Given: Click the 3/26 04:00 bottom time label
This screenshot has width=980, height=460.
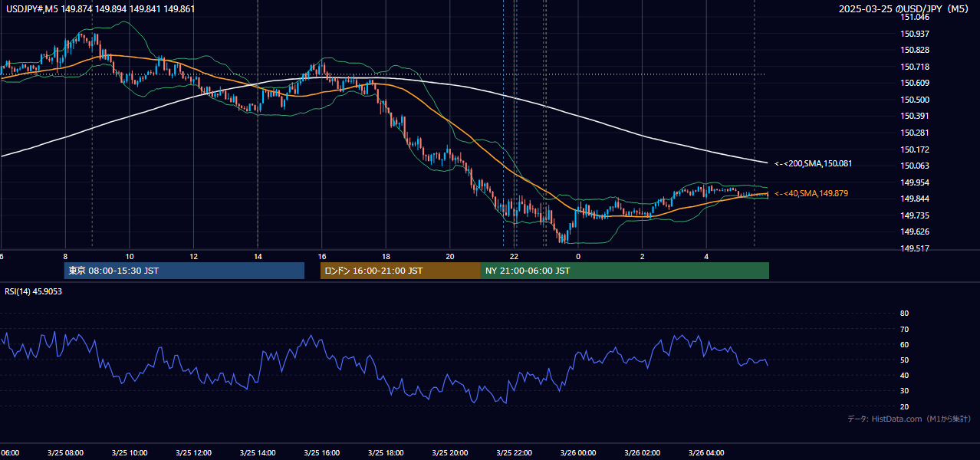Looking at the screenshot, I should [x=707, y=453].
